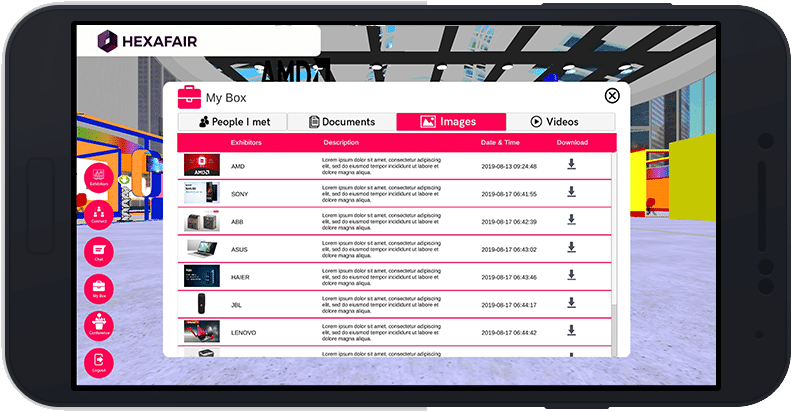This screenshot has height=412, width=791.
Task: Open the Chat sidebar button
Action: pos(99,252)
